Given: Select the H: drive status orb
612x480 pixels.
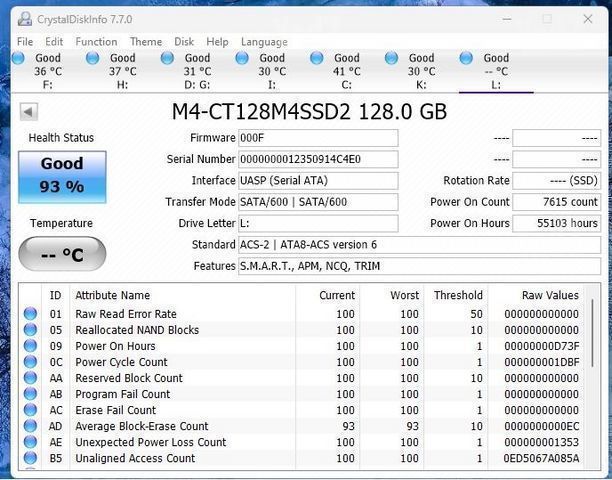Looking at the screenshot, I should click(x=93, y=58).
